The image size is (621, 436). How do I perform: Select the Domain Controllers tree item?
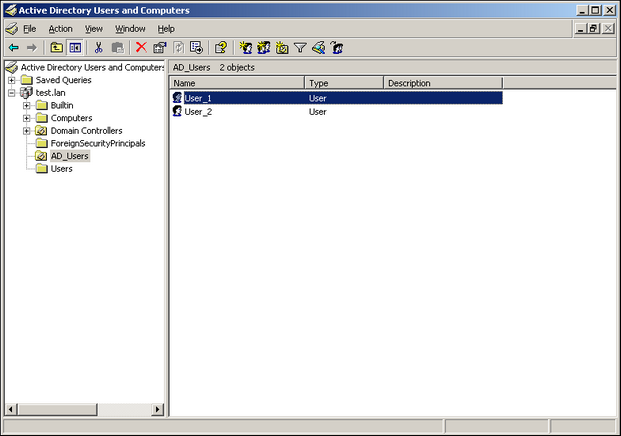coord(86,131)
